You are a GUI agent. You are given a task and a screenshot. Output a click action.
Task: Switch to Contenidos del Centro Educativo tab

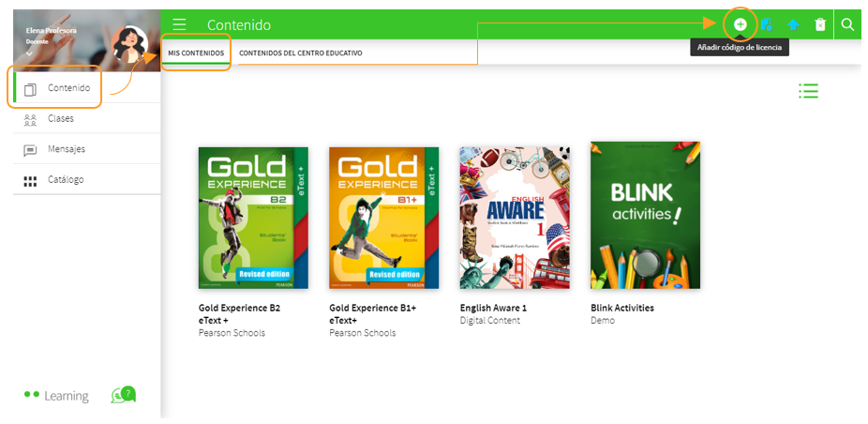tap(300, 53)
